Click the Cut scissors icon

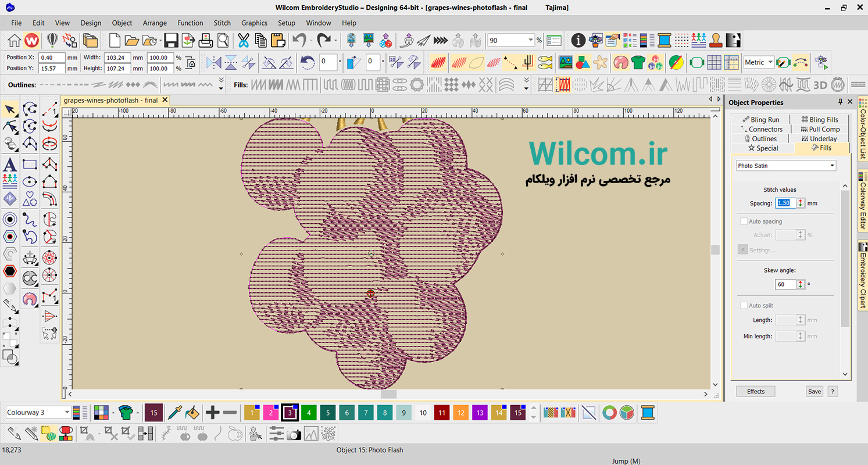tap(243, 40)
